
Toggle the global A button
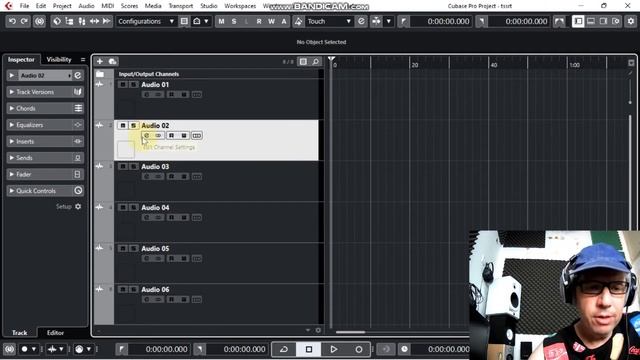click(x=284, y=21)
